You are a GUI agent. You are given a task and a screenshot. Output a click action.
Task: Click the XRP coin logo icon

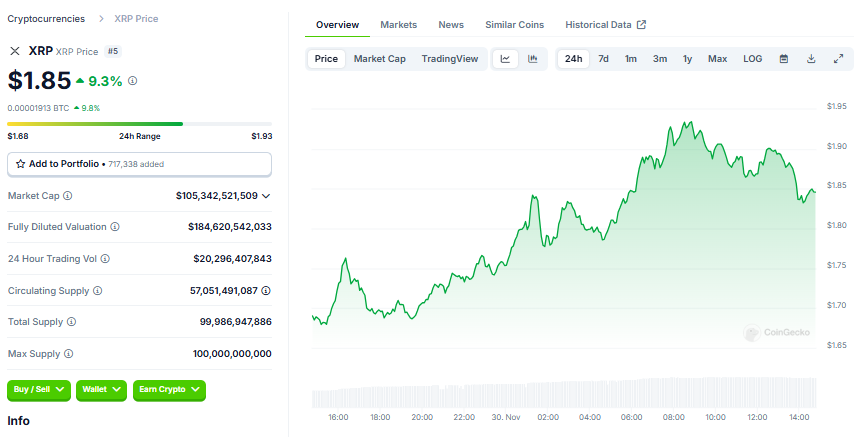click(x=15, y=51)
